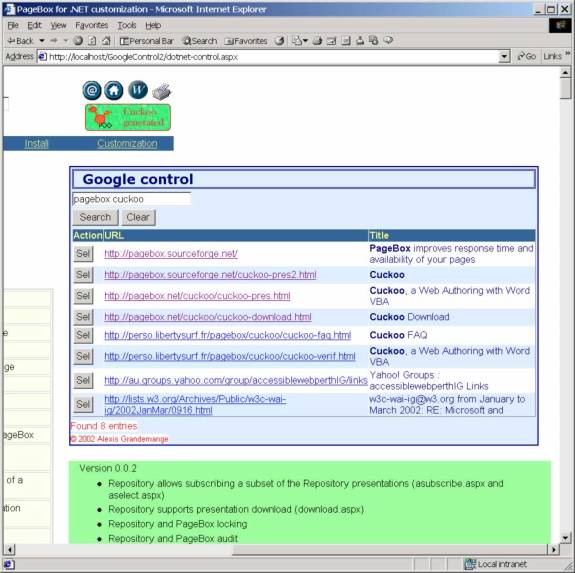Click the 'pagebox cuckoo' search input

[x=132, y=199]
